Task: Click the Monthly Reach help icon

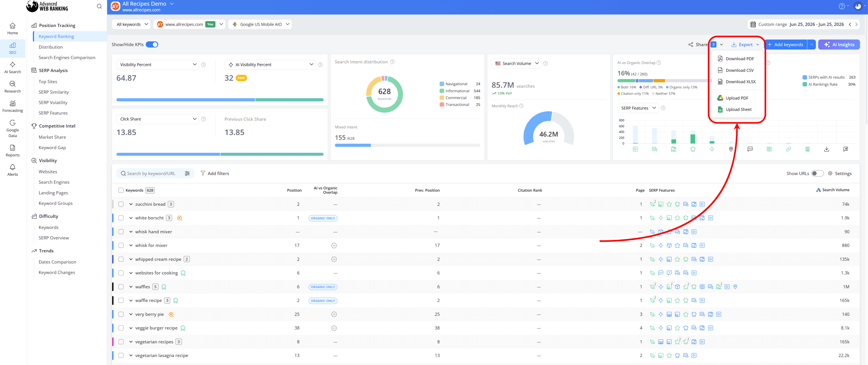Action: pos(521,106)
